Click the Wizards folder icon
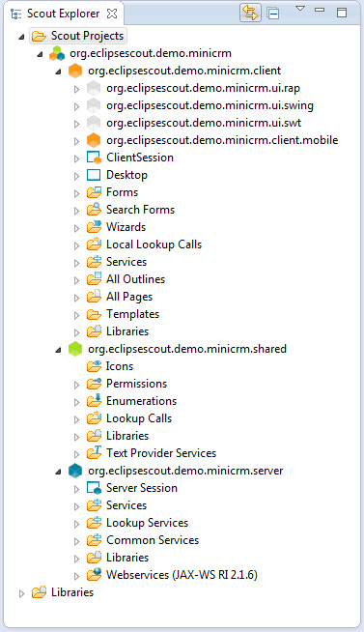Viewport: 364px width, 632px height. pos(94,226)
